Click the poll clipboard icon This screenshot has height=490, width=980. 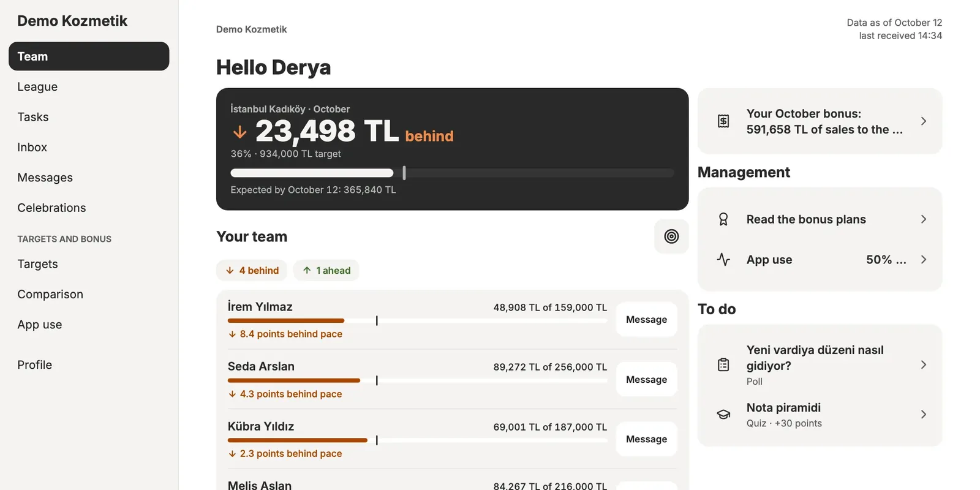[723, 365]
